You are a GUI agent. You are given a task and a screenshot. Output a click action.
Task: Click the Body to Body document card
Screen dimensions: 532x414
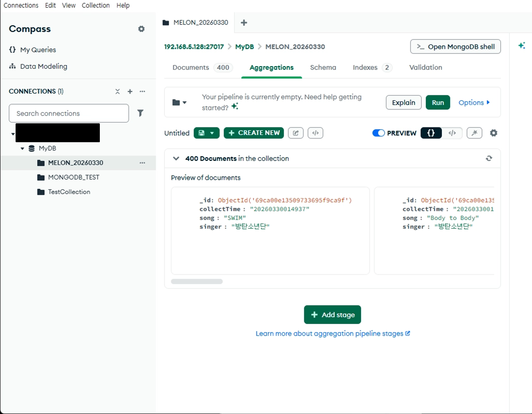coord(434,231)
